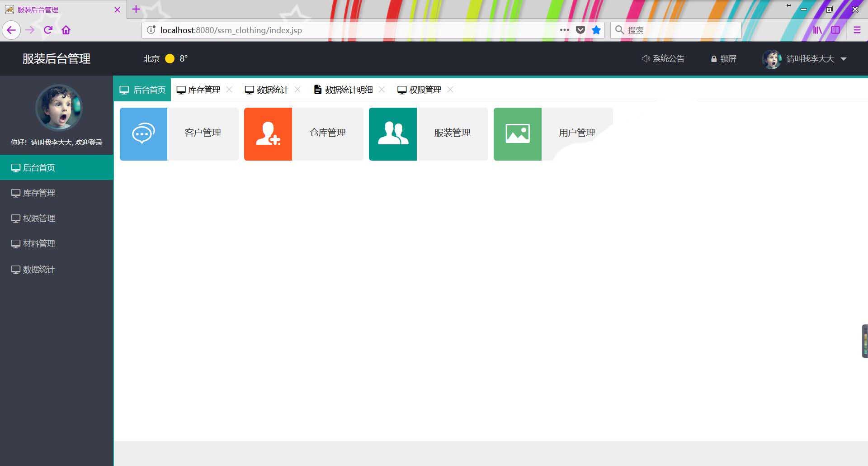
Task: Click the 服装后台管理 site title
Action: pyautogui.click(x=57, y=59)
